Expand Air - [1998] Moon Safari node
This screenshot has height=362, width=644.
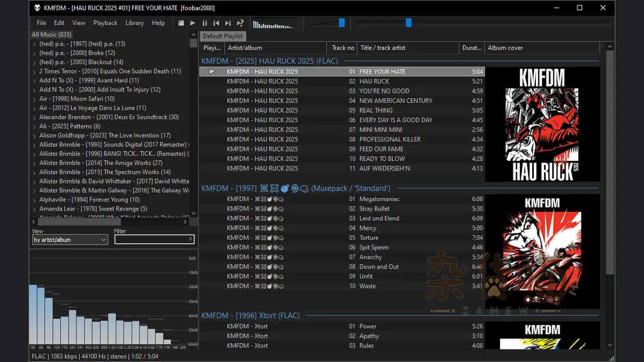click(x=34, y=99)
